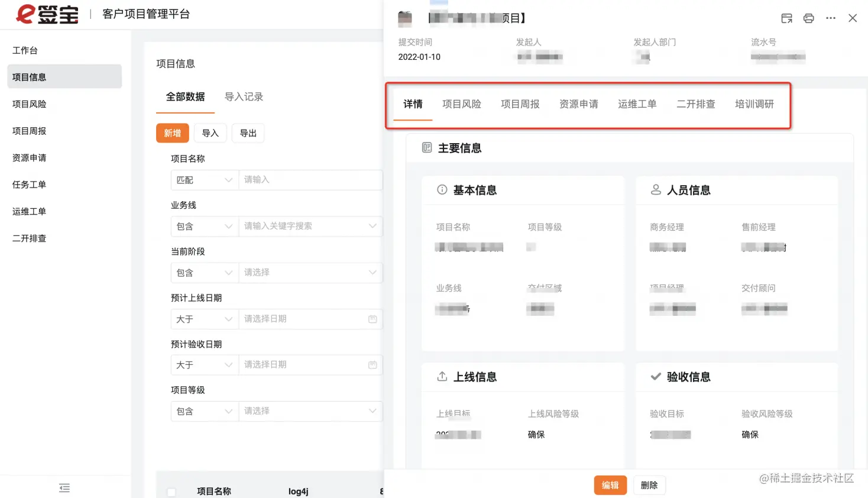The width and height of the screenshot is (868, 498).
Task: Tick the table header select-all checkbox
Action: 171,491
